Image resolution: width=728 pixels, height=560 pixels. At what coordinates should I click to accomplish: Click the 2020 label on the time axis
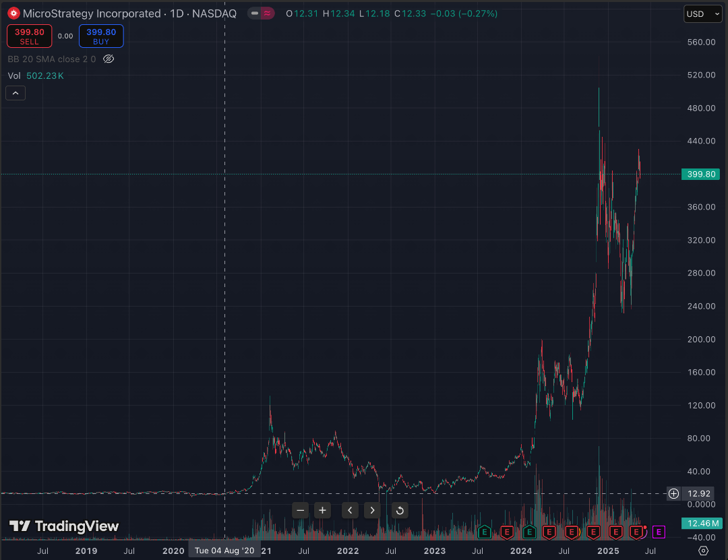[173, 551]
